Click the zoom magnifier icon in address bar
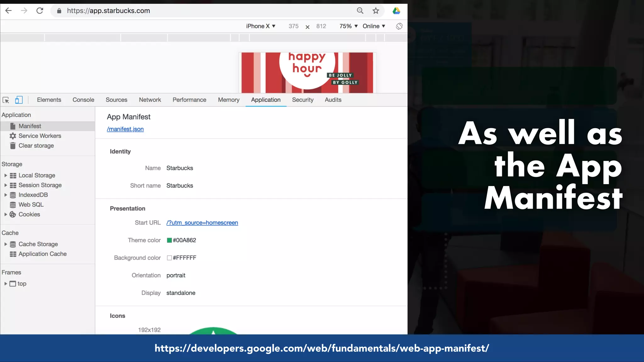 pyautogui.click(x=360, y=11)
